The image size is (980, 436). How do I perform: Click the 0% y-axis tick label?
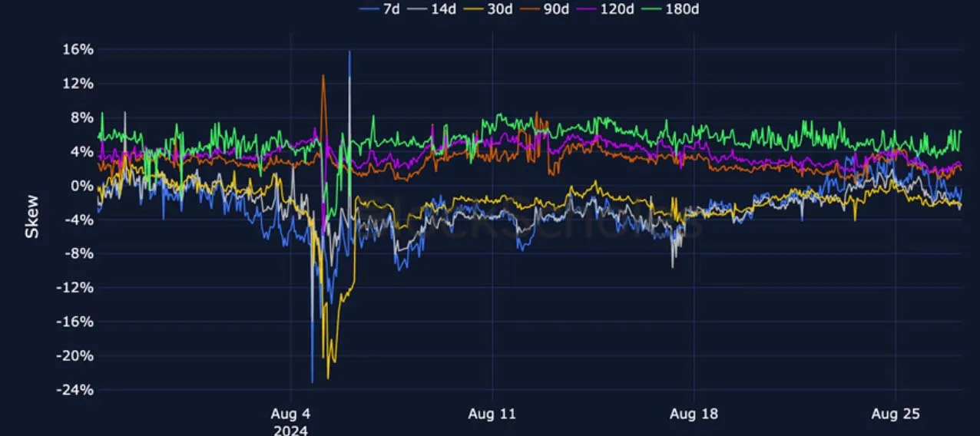tap(83, 185)
